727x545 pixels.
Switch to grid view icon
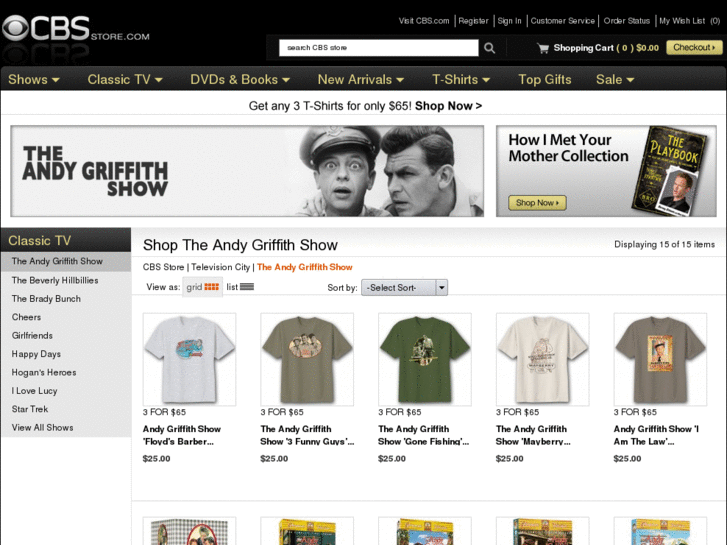pos(211,287)
